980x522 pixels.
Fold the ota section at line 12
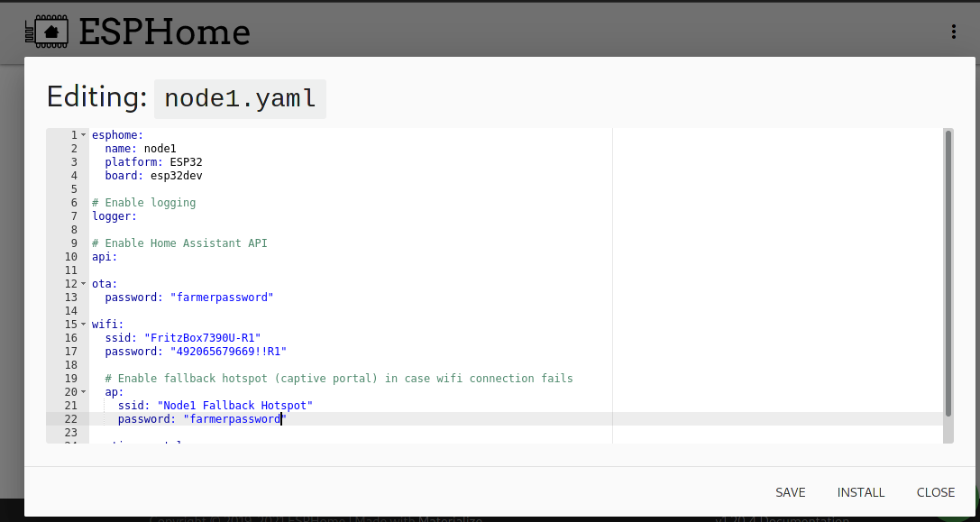click(83, 284)
